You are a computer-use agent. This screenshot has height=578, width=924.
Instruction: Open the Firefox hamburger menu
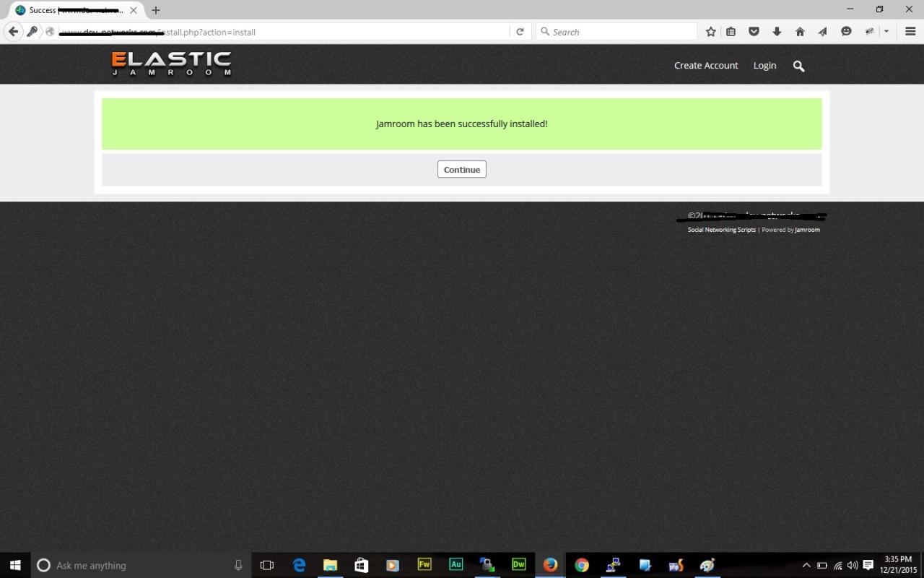(910, 32)
